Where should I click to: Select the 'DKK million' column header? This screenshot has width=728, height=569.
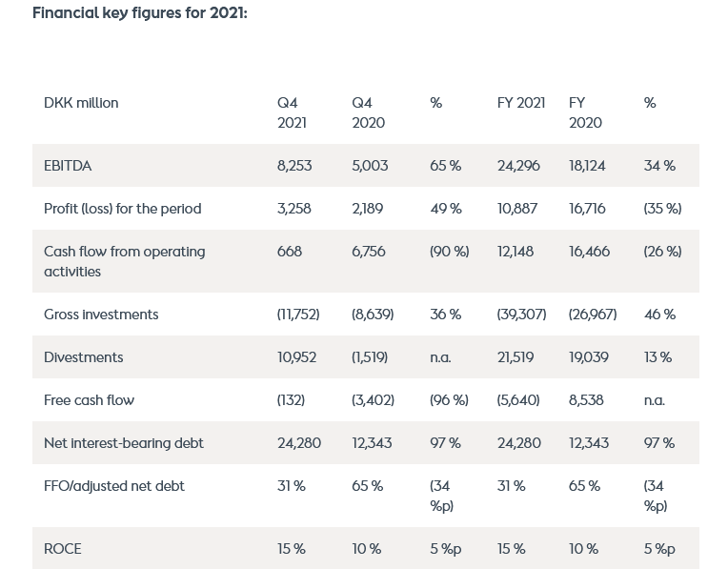81,103
